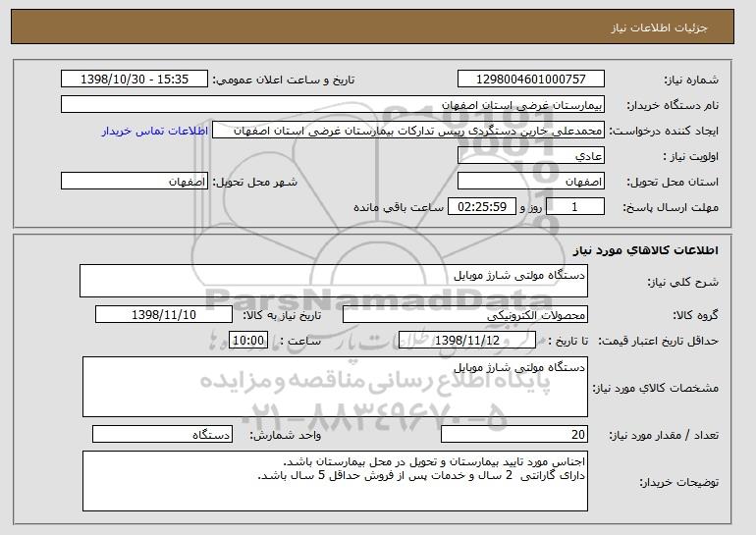756x535 pixels.
Task: Click the label استان محل تحویل
Action: (x=673, y=182)
